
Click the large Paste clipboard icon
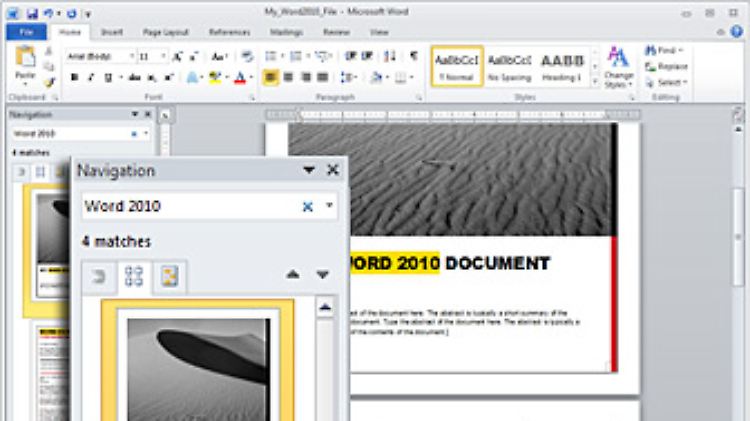25,56
